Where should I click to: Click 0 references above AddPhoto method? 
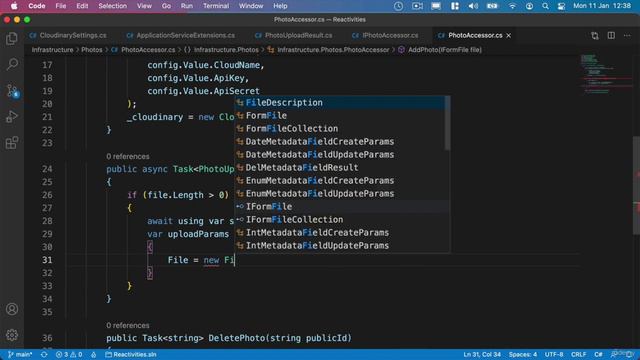(x=128, y=156)
